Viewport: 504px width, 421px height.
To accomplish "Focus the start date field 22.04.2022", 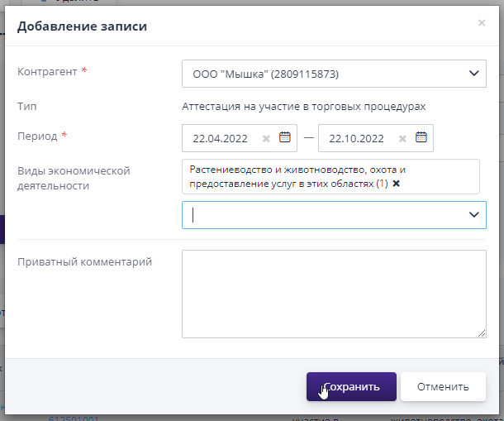I will point(223,139).
